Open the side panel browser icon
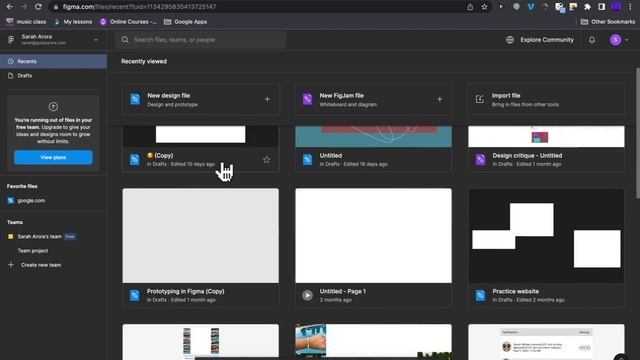Viewport: 640px width, 360px height. tap(602, 7)
